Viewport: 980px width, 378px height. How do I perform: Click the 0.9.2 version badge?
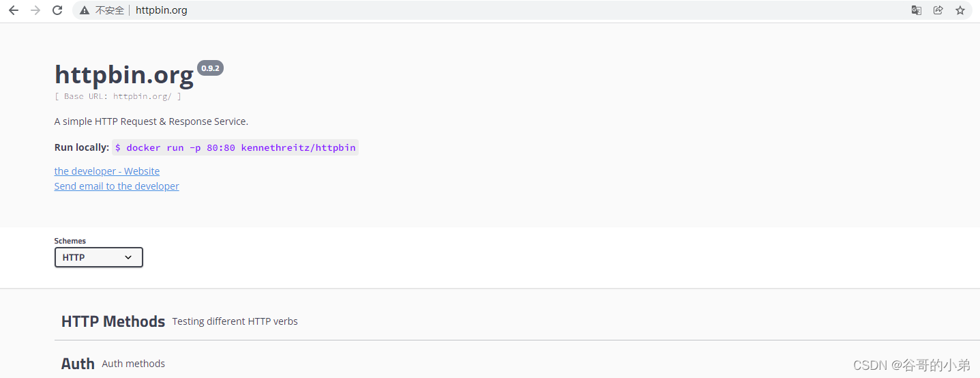tap(210, 68)
